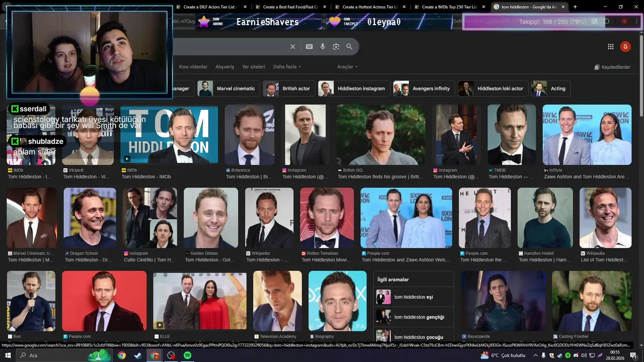The height and width of the screenshot is (362, 644).
Task: Click 'Tom Hiddleston and Zawe Ashton Welc...' caption
Action: (x=406, y=260)
